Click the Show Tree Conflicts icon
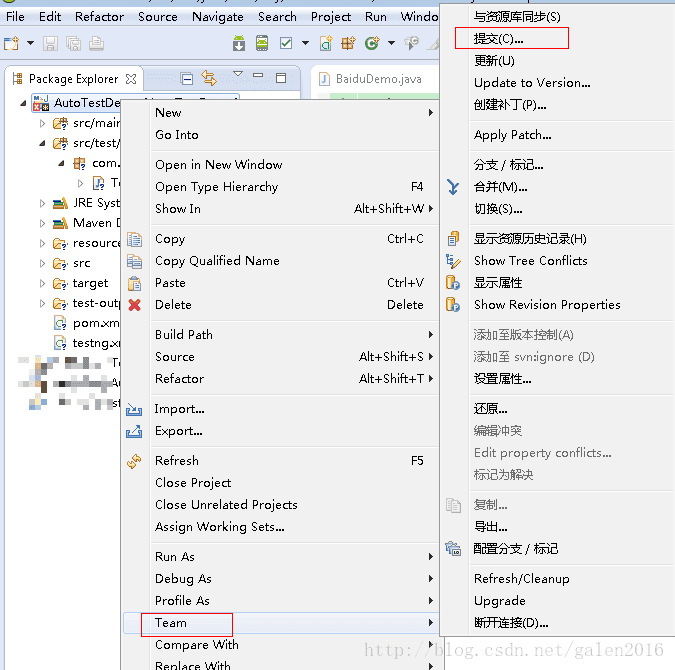 (x=453, y=261)
